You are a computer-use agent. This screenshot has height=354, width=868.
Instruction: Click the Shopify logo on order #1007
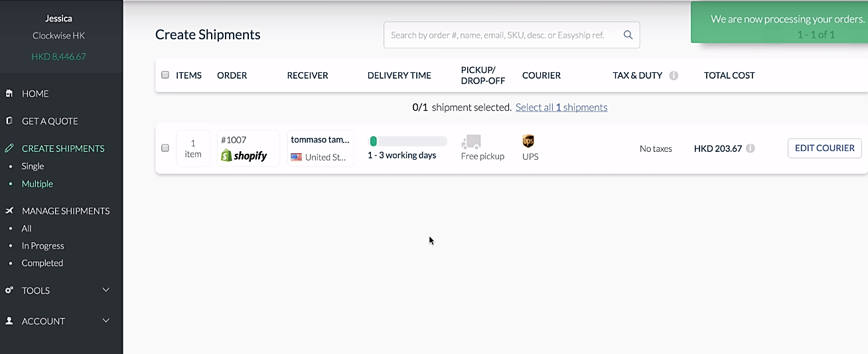(x=244, y=156)
